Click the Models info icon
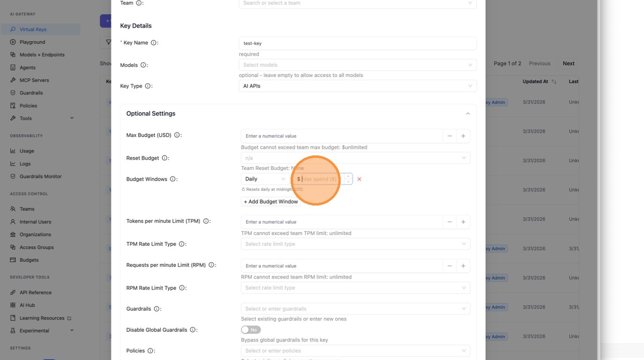This screenshot has height=360, width=644. pyautogui.click(x=143, y=65)
